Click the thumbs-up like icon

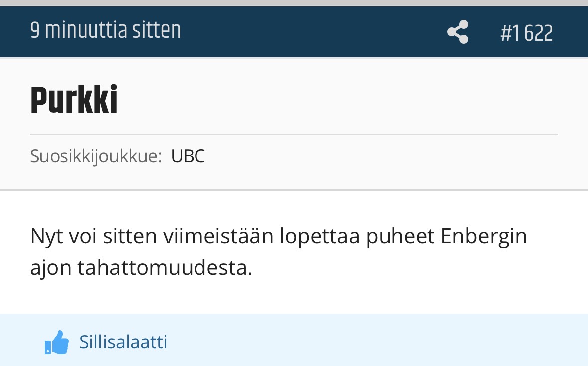[57, 343]
